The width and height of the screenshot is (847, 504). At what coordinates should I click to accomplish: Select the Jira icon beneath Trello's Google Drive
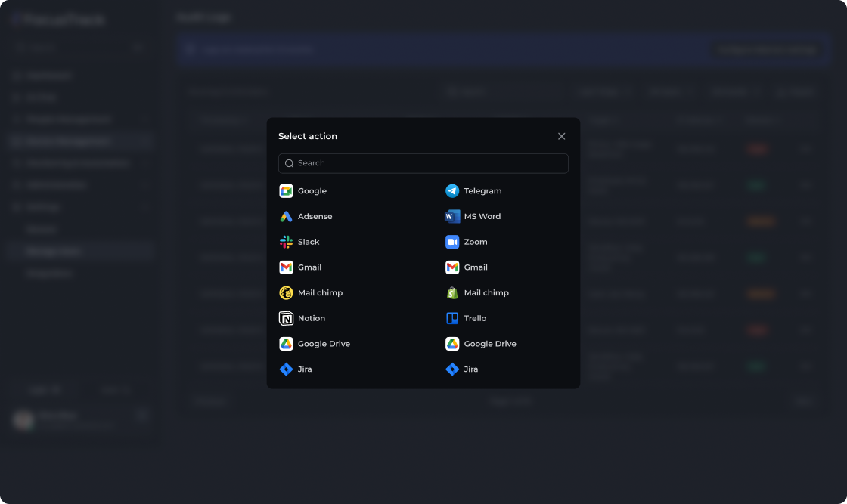(452, 369)
